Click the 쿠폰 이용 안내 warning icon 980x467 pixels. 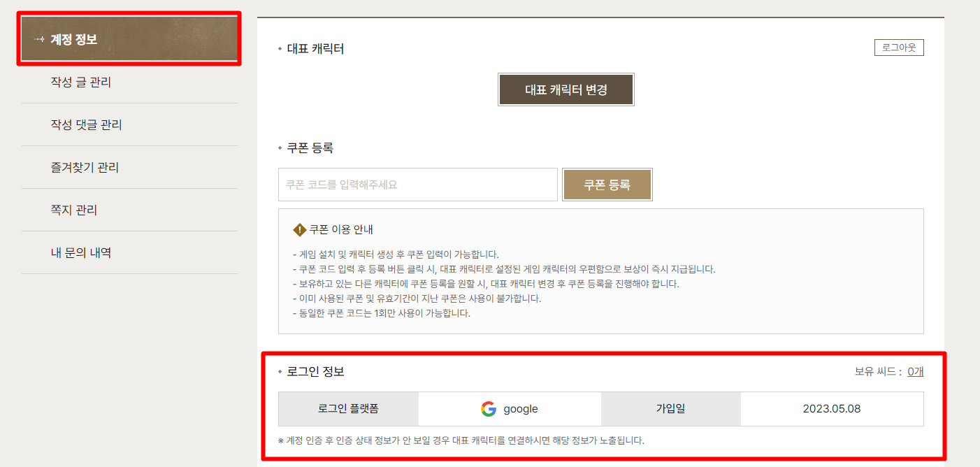pos(299,229)
